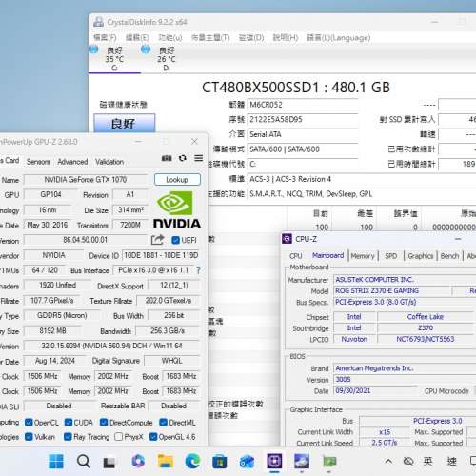
Task: Open File Explorer from taskbar
Action: coord(166,462)
